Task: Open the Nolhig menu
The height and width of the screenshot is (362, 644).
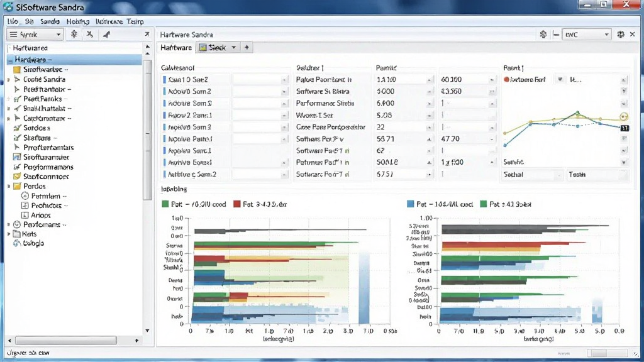Action: click(78, 21)
